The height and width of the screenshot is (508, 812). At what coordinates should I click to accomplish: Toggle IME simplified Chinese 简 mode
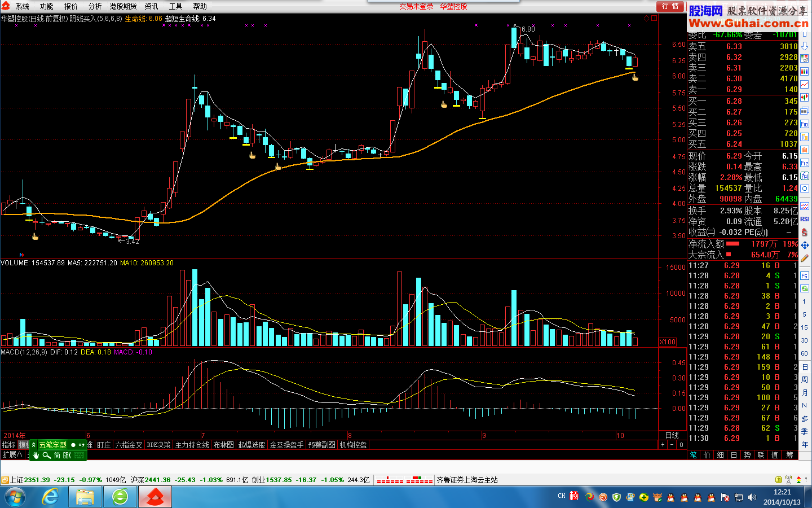58,455
